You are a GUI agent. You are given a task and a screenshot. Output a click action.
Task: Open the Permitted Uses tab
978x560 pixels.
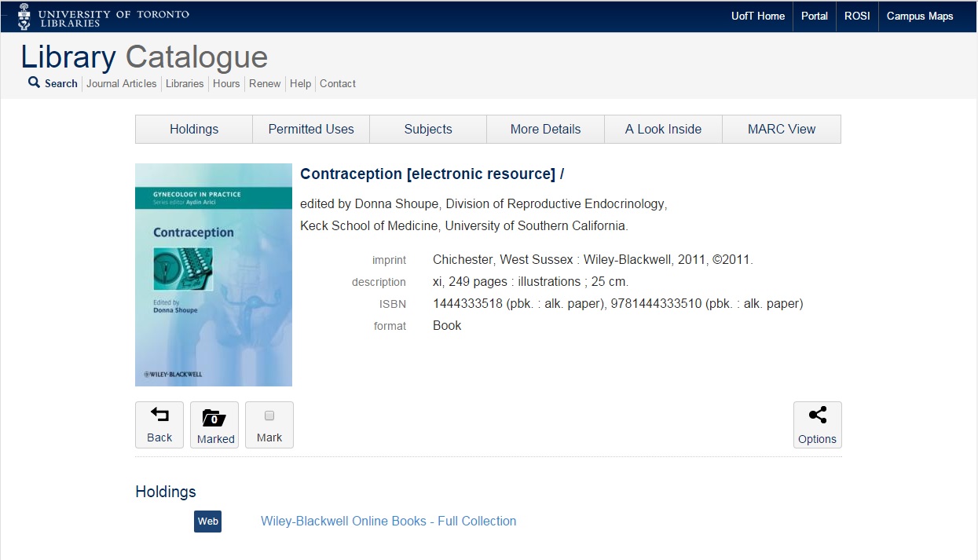311,130
